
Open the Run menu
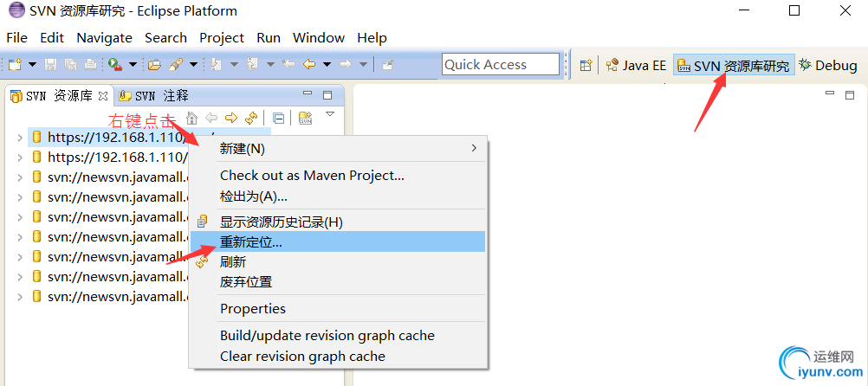click(269, 37)
